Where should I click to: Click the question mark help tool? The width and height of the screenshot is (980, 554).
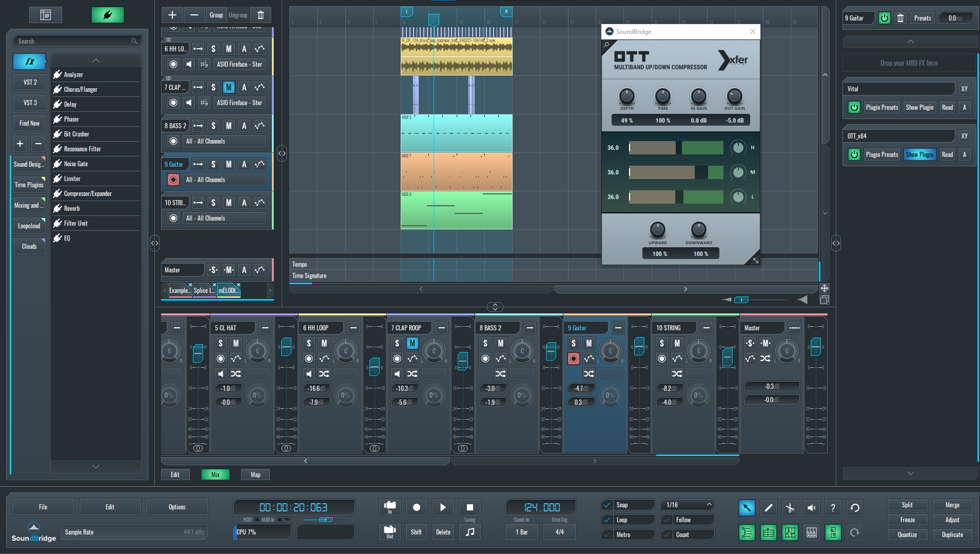tap(833, 508)
